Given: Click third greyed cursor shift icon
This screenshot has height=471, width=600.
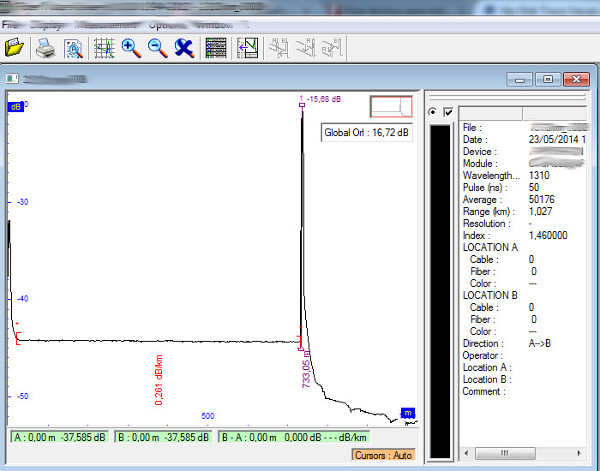Looking at the screenshot, I should [332, 48].
